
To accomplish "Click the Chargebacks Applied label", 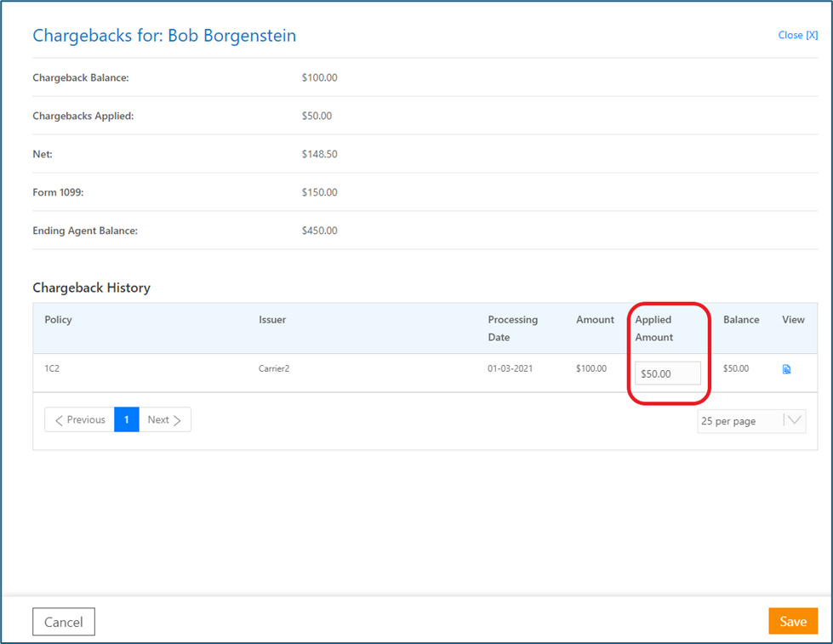I will 83,116.
